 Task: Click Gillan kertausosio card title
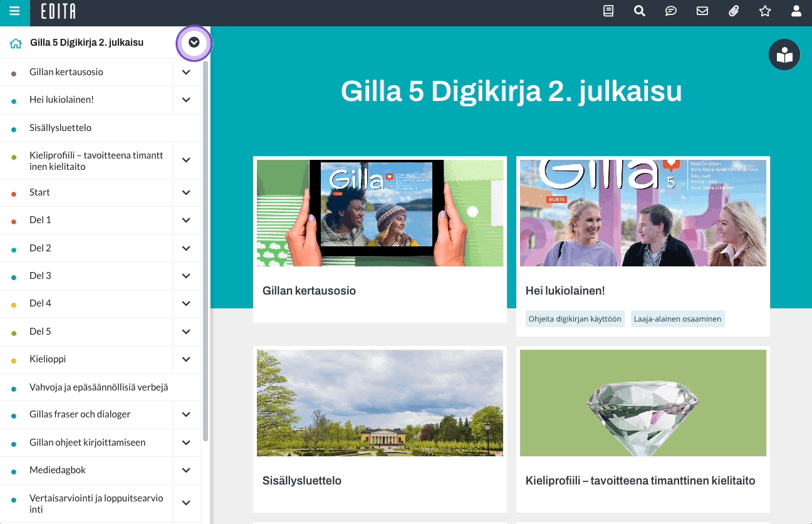click(310, 291)
